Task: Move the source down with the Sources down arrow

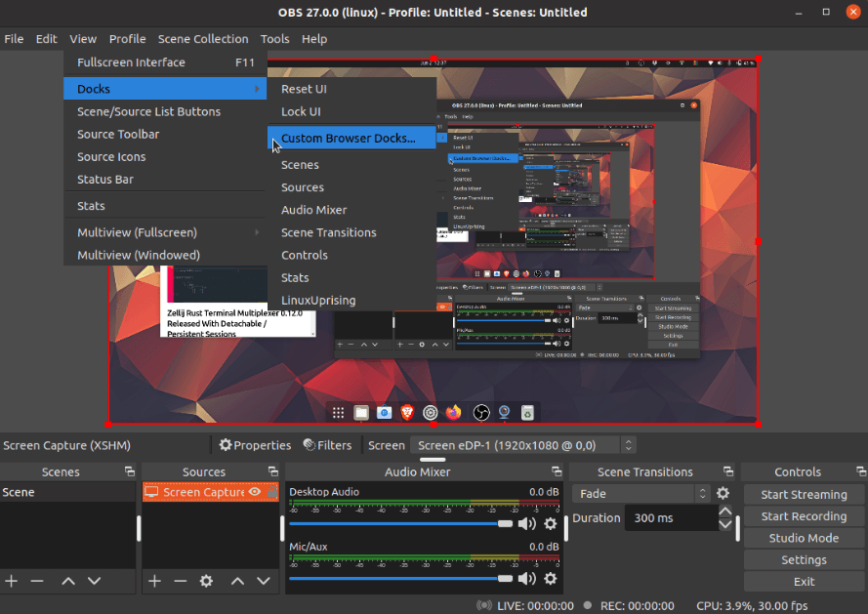Action: (264, 581)
